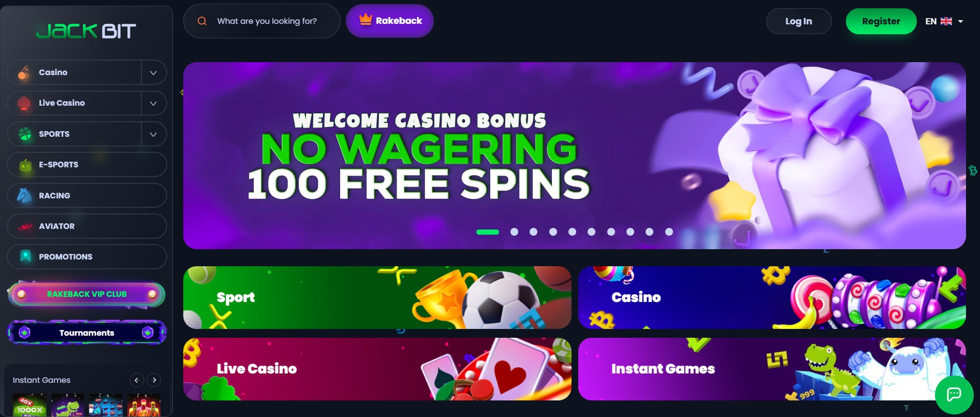980x417 pixels.
Task: Open the live chat support bubble
Action: [x=954, y=394]
